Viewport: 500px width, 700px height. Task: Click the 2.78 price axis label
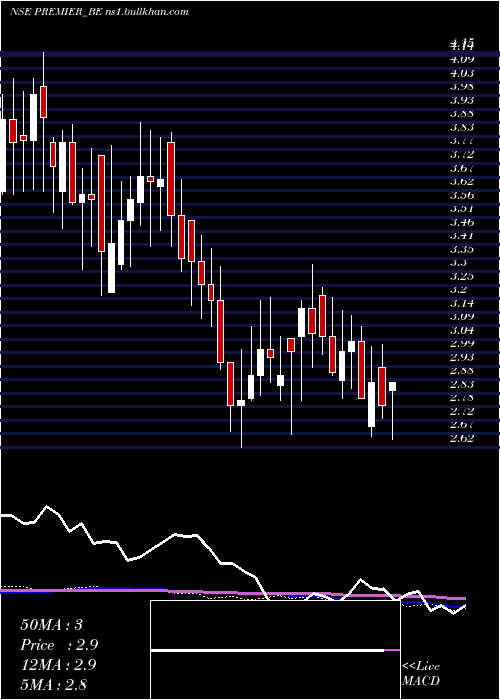[462, 397]
